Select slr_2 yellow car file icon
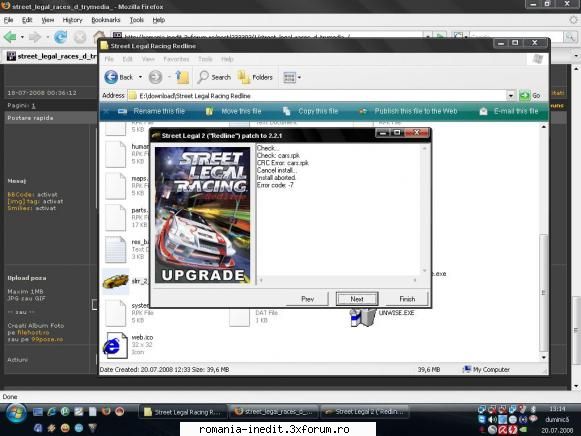This screenshot has height=436, width=581. (116, 282)
